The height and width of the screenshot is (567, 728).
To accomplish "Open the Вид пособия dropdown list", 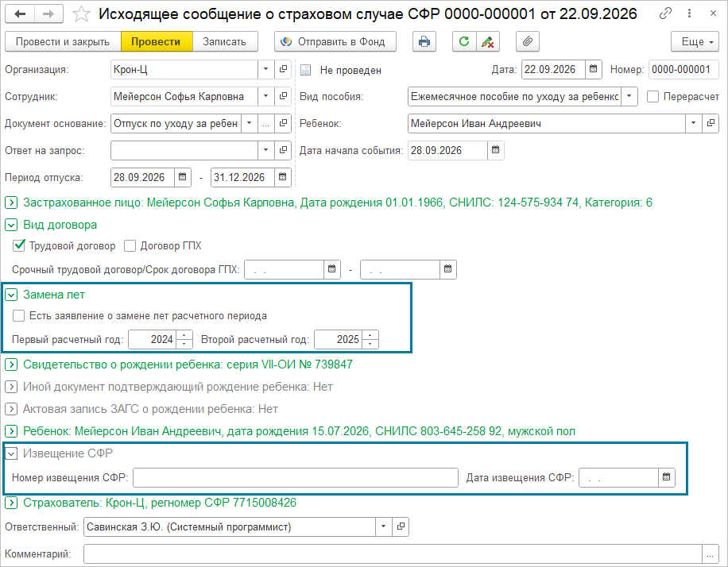I will point(629,97).
